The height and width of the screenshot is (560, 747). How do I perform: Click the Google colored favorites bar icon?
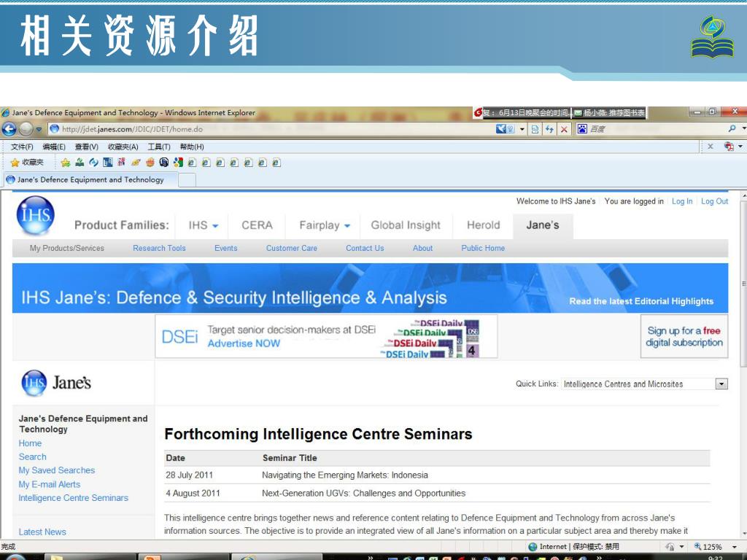coord(178,163)
